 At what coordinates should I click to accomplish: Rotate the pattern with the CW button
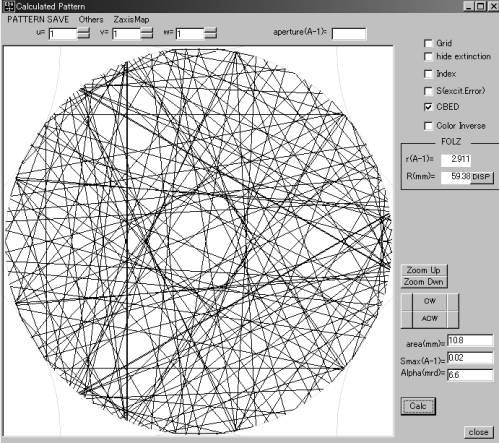click(430, 301)
